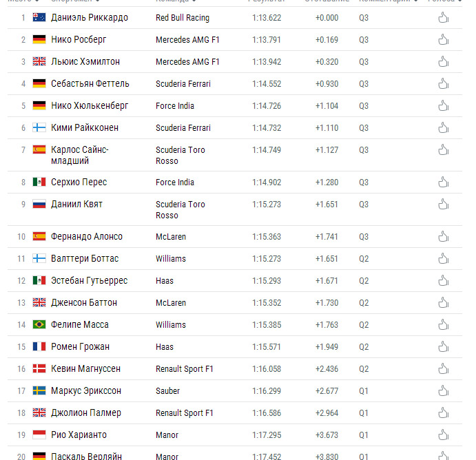
Task: Open Валттери Боттас driver link
Action: click(x=85, y=258)
